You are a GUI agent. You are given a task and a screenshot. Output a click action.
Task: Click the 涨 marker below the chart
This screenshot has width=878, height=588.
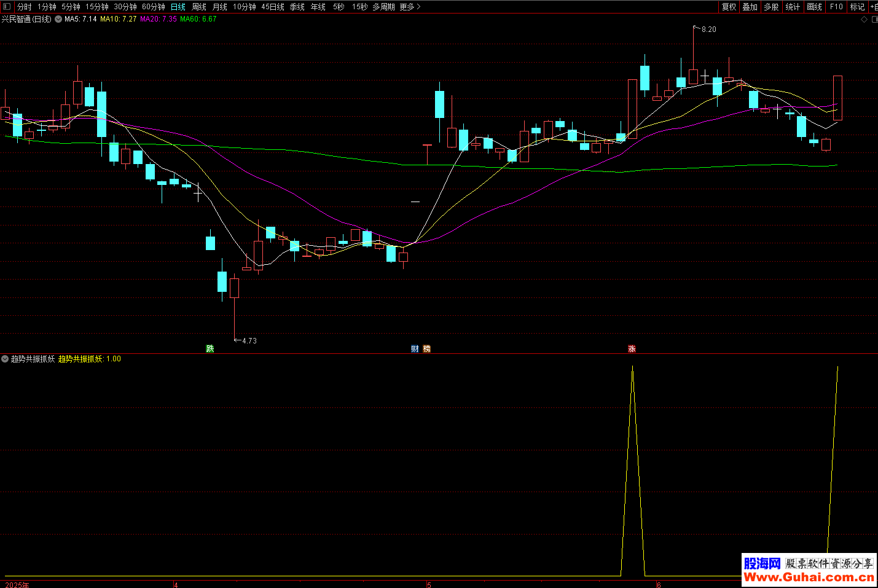tap(632, 349)
